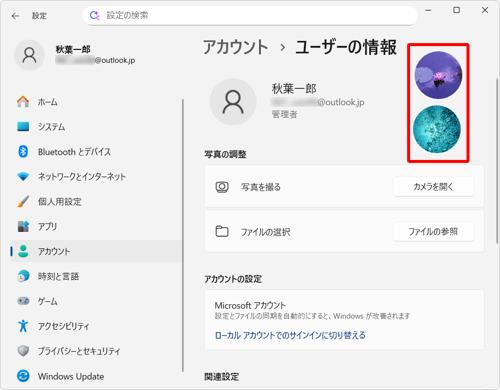Click the ファイルの参照 button
Screen dimensions: 500x390
click(433, 231)
